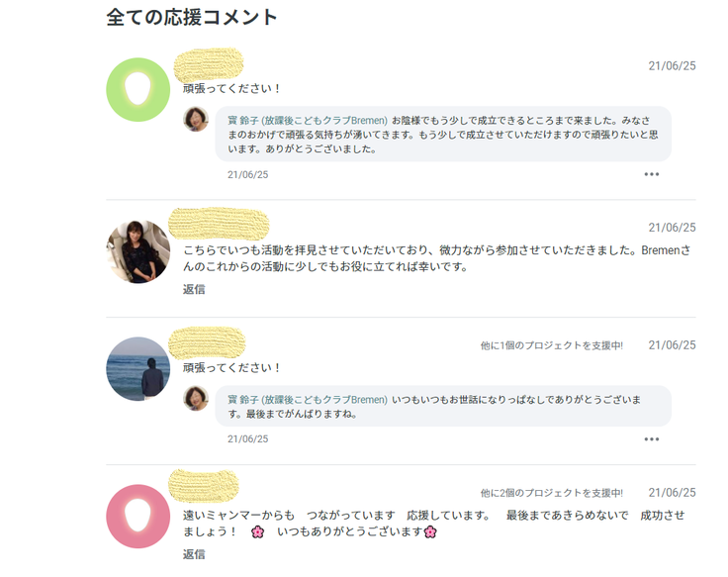728x577 pixels.
Task: Click the green default avatar of first commenter
Action: click(138, 90)
